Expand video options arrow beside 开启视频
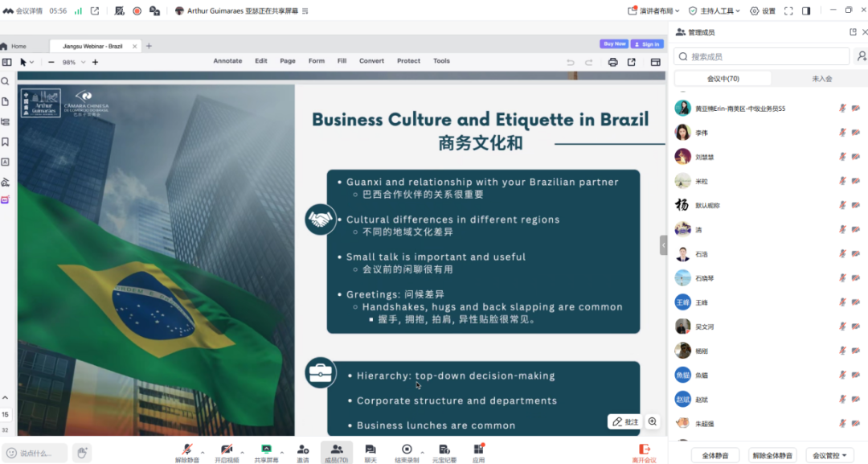The image size is (868, 464). (242, 453)
